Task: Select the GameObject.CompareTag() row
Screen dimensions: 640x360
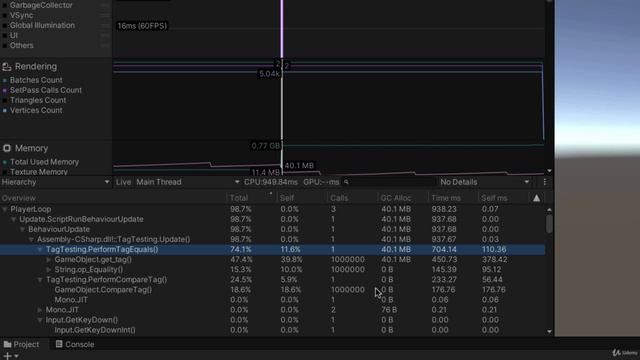Action: 273,290
